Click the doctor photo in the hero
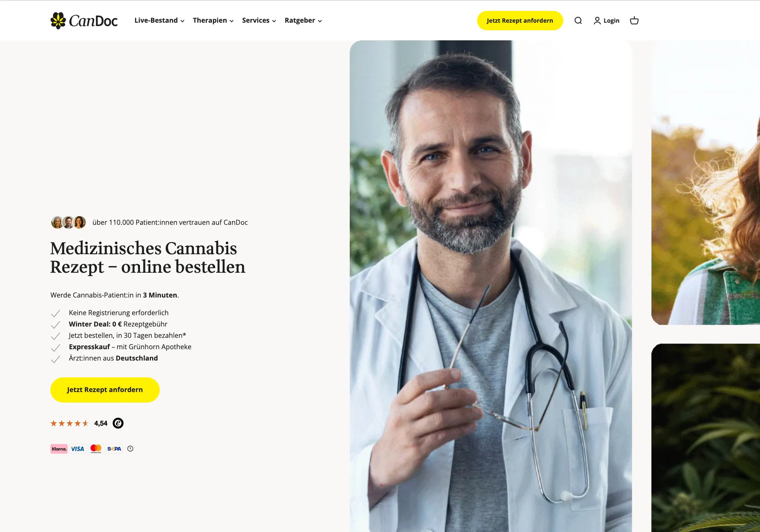Viewport: 760px width, 532px height. point(491,286)
